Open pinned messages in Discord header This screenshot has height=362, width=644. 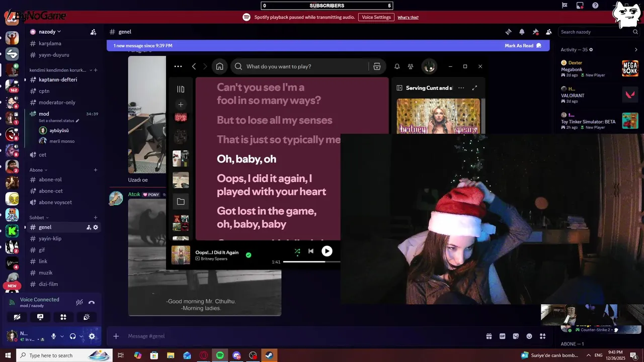tap(535, 32)
